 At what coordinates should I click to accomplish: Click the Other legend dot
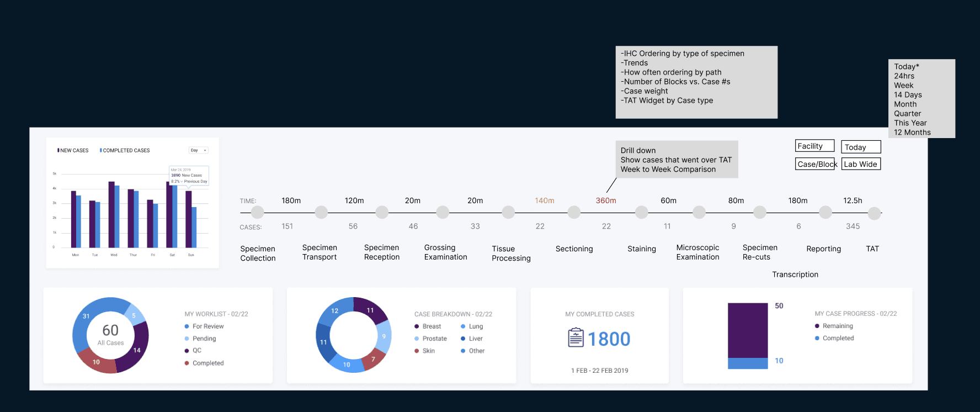pos(463,351)
